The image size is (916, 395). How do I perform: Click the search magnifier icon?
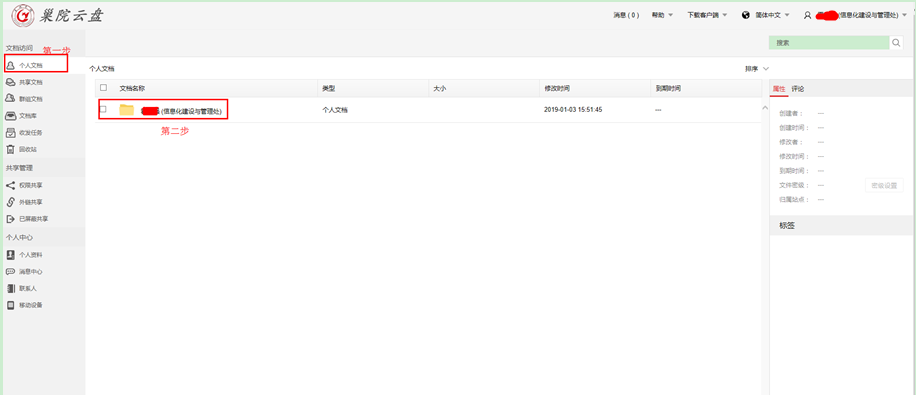pos(897,43)
